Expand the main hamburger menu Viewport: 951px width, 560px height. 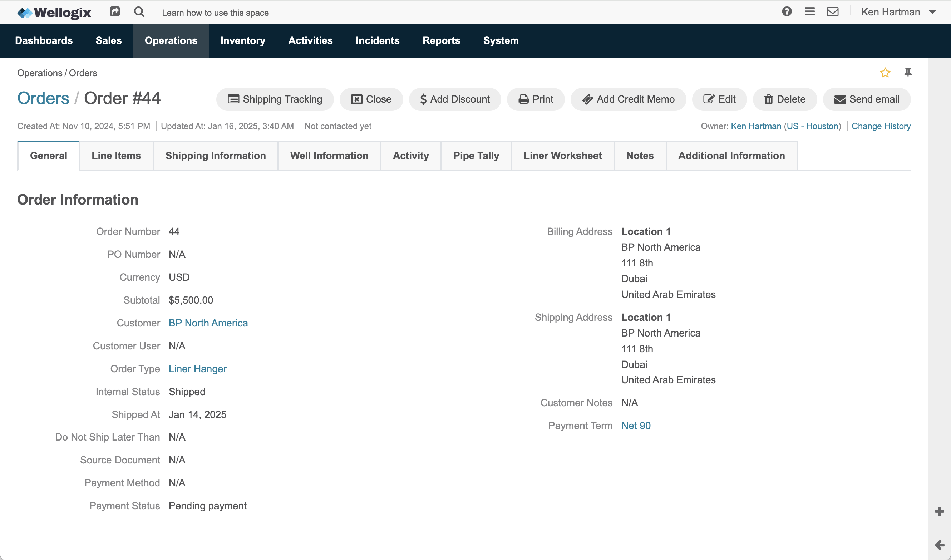tap(810, 12)
